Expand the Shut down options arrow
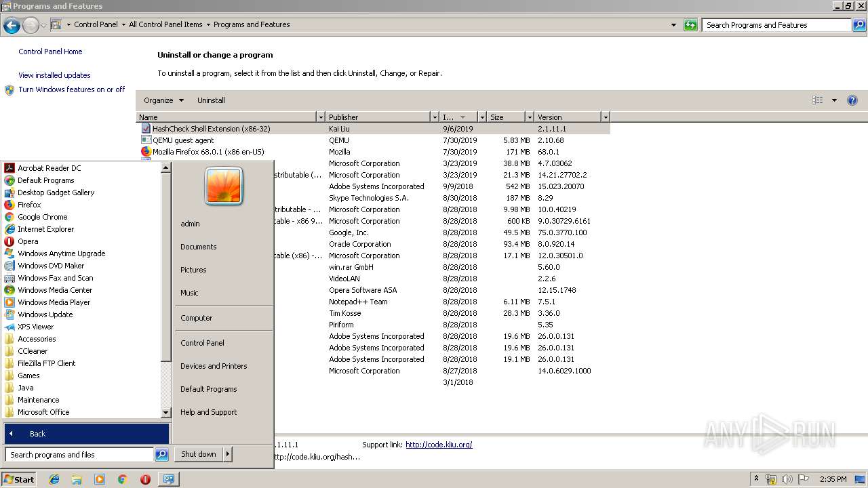Screen dimensions: 868x488 [228, 454]
